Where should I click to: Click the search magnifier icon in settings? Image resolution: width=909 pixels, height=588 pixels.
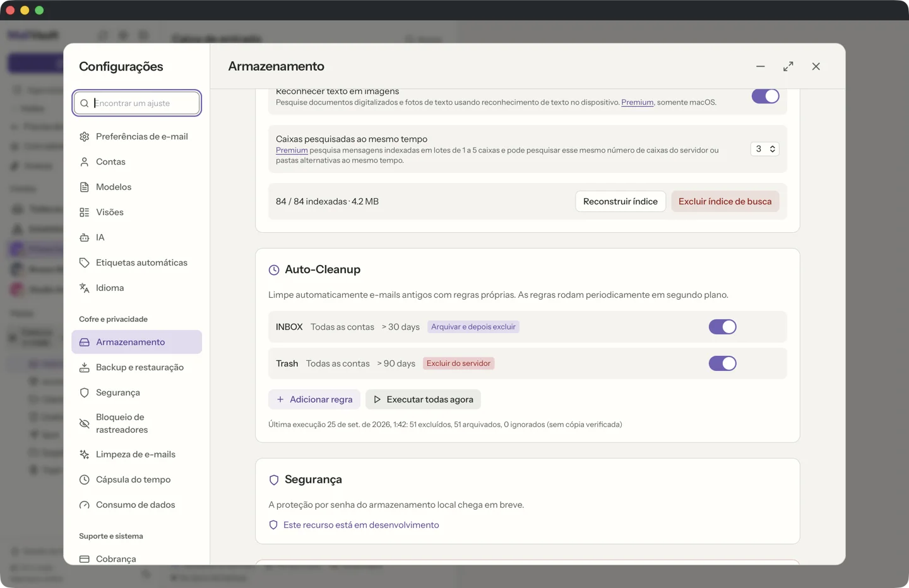(85, 103)
